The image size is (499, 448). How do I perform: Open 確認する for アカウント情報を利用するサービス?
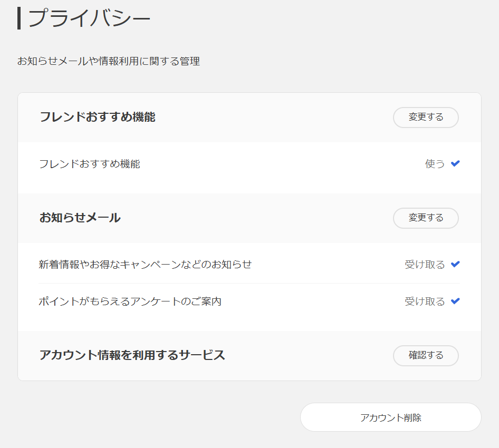point(426,355)
